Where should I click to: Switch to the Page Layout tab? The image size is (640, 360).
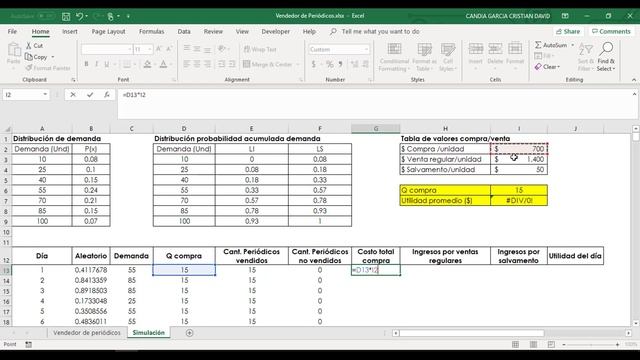(x=108, y=31)
